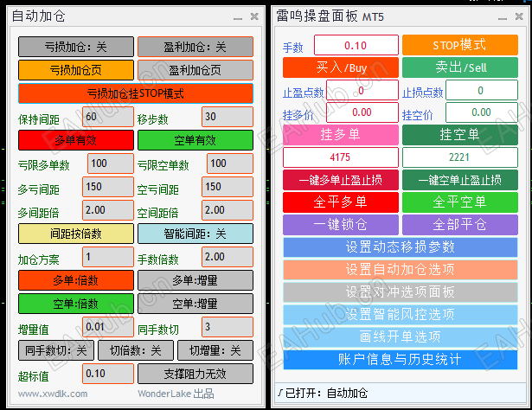Screen dimensions: 532x410
Task: Click 挂多单 pink button
Action: [341, 135]
